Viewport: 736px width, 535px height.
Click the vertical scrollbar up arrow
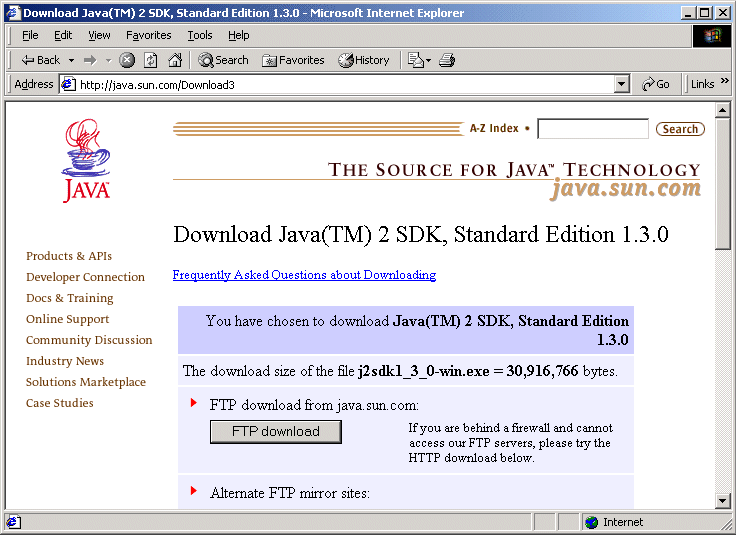point(722,110)
